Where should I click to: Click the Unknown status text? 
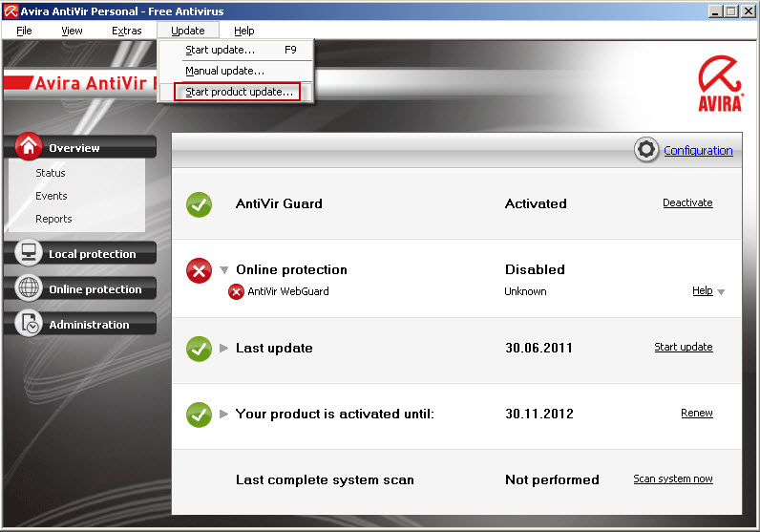coord(525,291)
